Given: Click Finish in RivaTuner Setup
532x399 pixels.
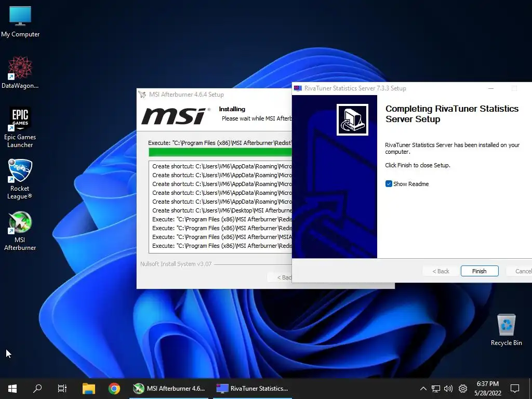Looking at the screenshot, I should pyautogui.click(x=480, y=271).
